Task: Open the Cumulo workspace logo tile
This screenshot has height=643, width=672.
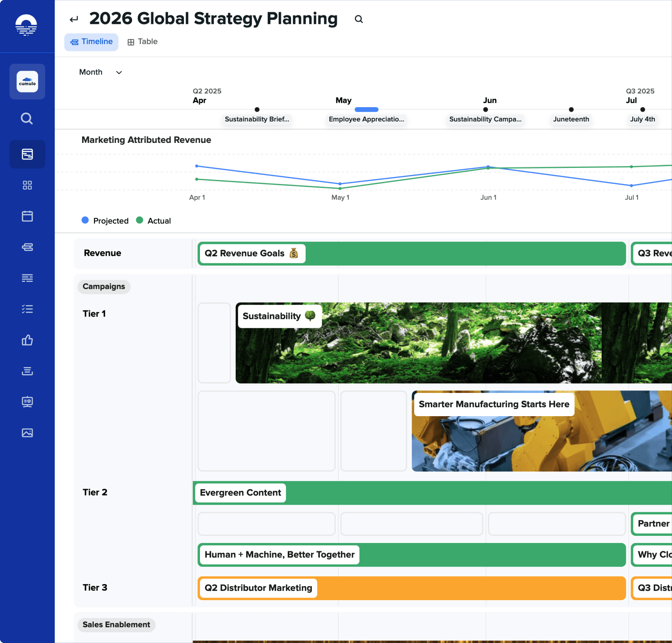Action: 27,82
